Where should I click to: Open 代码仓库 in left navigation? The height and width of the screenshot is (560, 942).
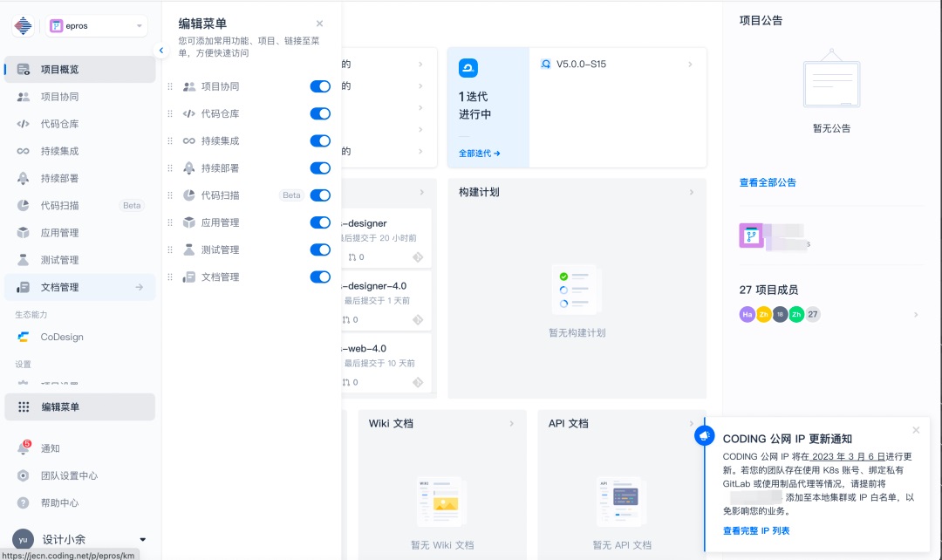80,124
